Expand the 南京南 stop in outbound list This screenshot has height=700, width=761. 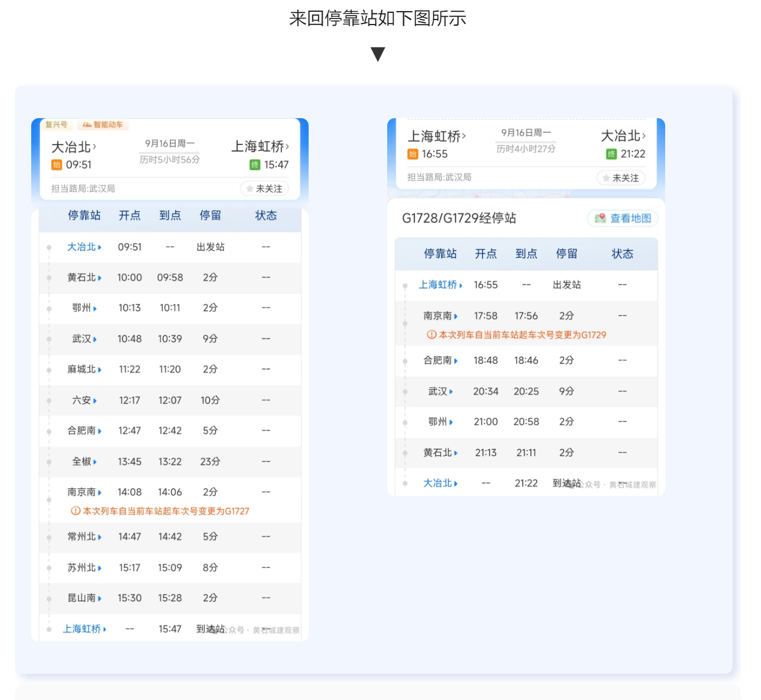tap(82, 492)
